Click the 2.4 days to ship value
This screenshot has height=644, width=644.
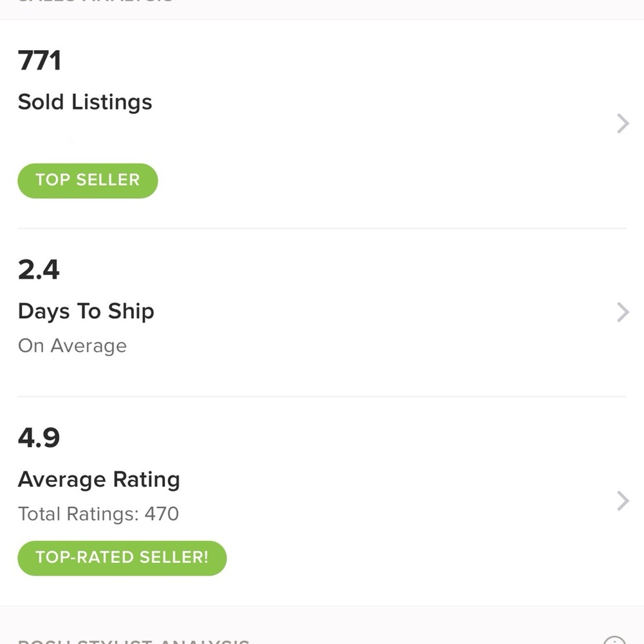39,270
